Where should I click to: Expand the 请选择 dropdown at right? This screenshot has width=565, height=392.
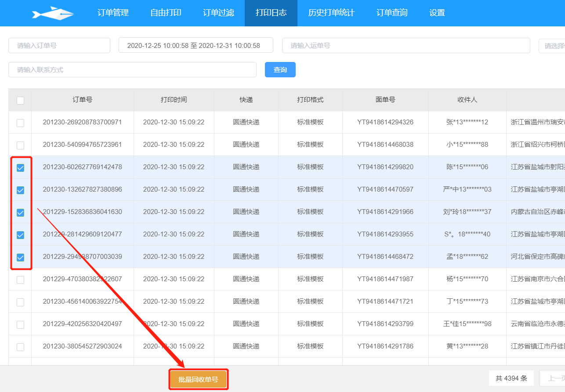[x=552, y=46]
